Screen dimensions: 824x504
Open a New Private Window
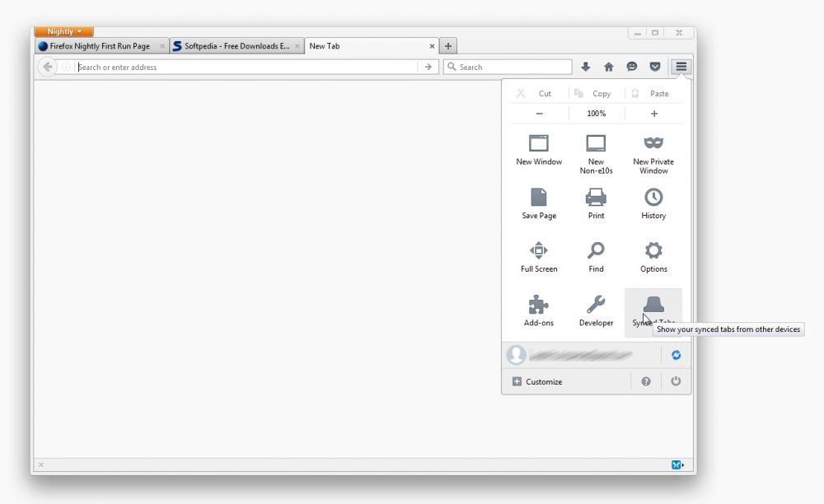(653, 153)
